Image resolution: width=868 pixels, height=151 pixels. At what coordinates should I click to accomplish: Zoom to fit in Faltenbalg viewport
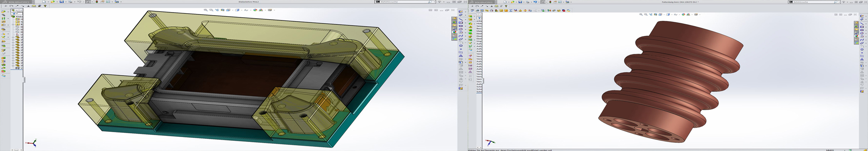tap(641, 14)
